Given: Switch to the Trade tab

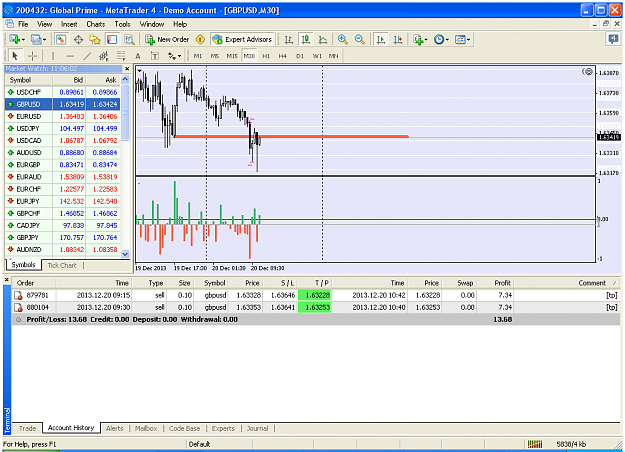Looking at the screenshot, I should tap(27, 428).
